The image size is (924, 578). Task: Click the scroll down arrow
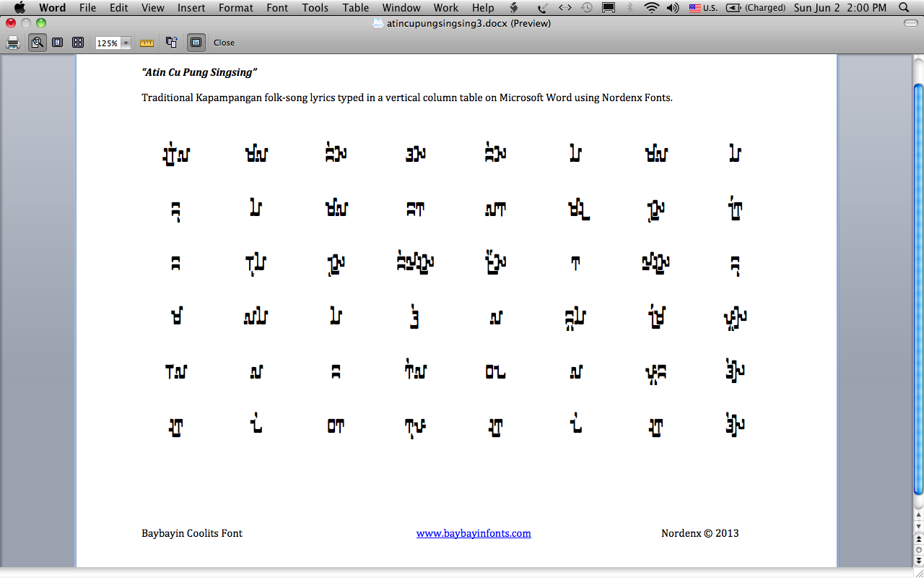(x=918, y=527)
